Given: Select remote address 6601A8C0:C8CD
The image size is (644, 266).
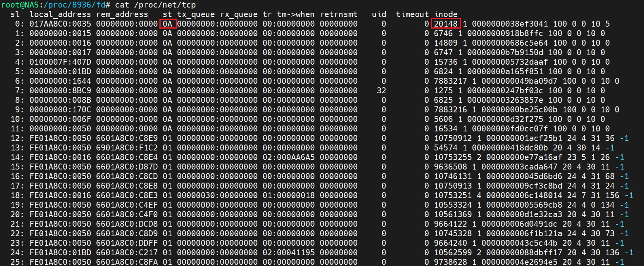Looking at the screenshot, I should [x=127, y=176].
